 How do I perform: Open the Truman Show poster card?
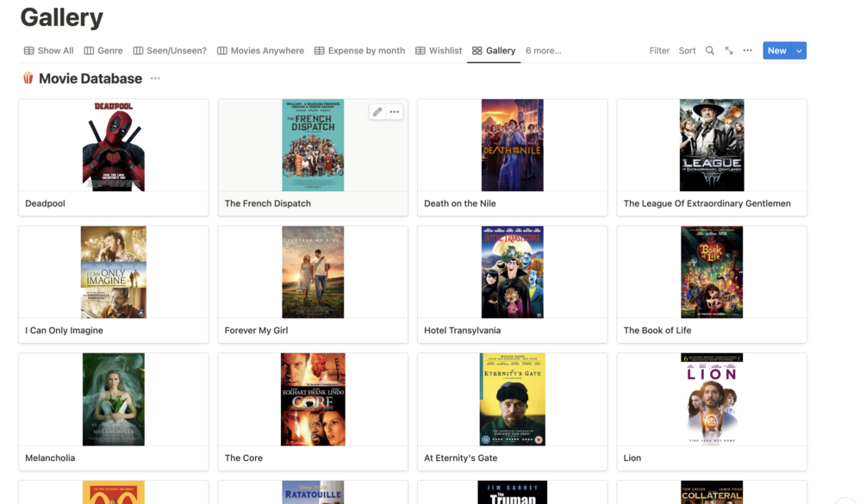click(x=512, y=493)
